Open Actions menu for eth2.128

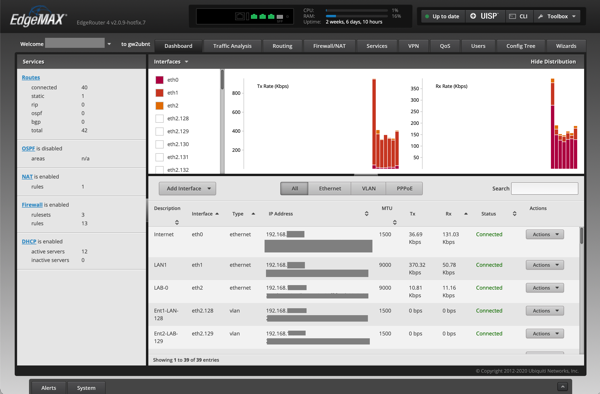coord(545,311)
